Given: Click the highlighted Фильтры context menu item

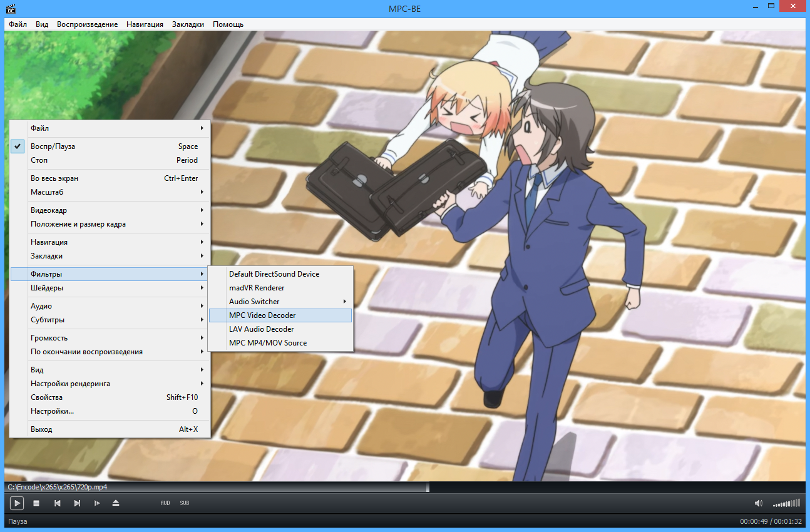Looking at the screenshot, I should (x=110, y=274).
